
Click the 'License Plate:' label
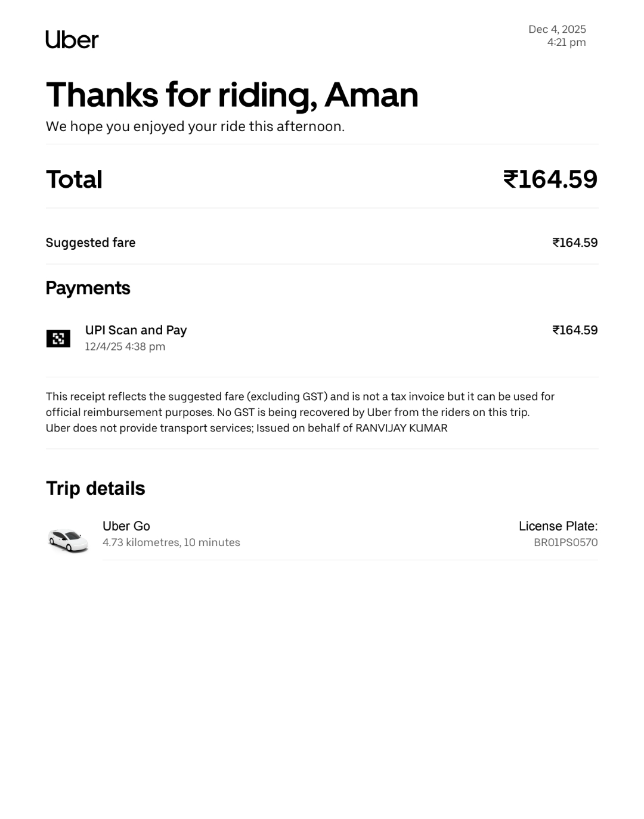558,526
